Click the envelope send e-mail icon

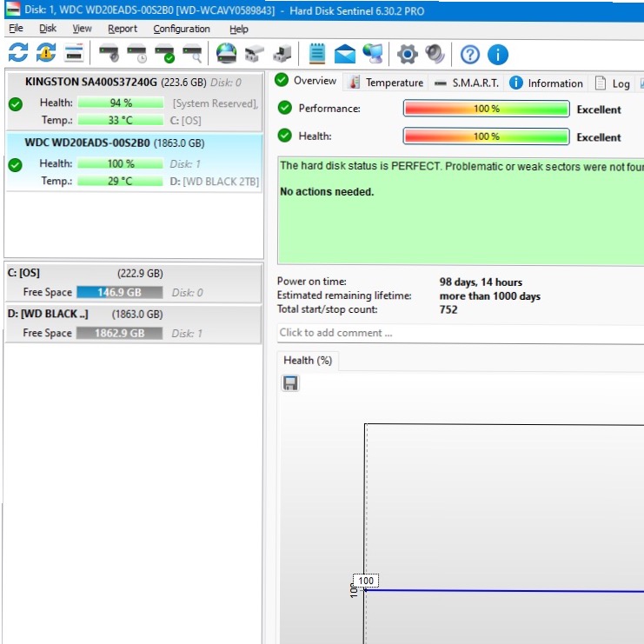[x=345, y=54]
